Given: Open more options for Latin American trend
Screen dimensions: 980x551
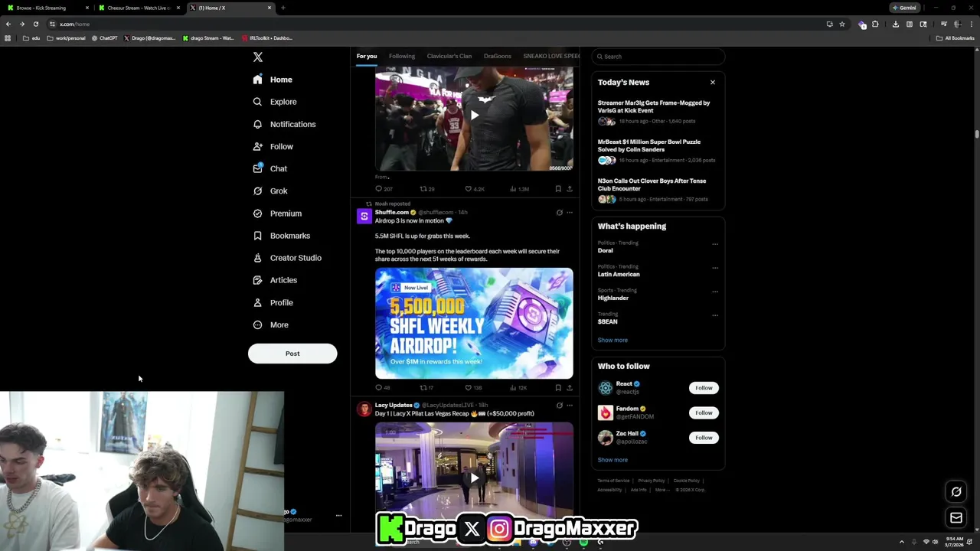Looking at the screenshot, I should [715, 268].
